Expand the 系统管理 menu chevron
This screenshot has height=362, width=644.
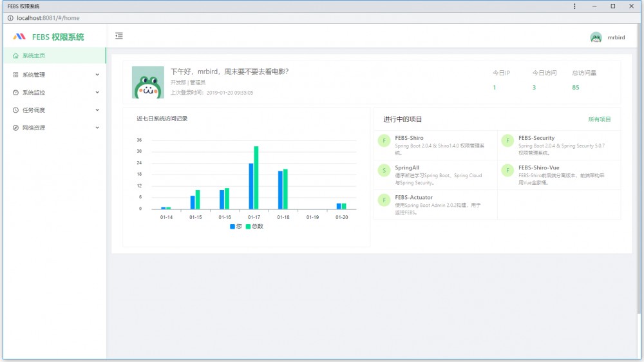pos(97,75)
